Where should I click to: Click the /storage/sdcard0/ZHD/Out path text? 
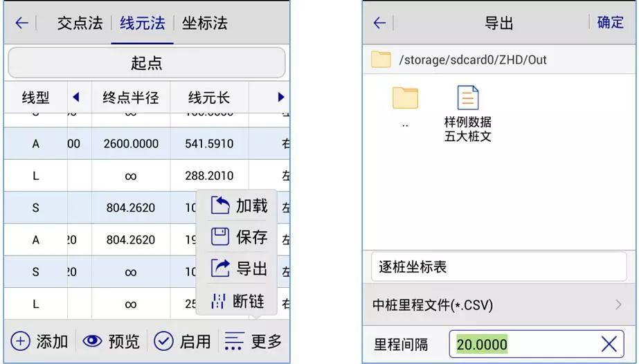pos(473,60)
